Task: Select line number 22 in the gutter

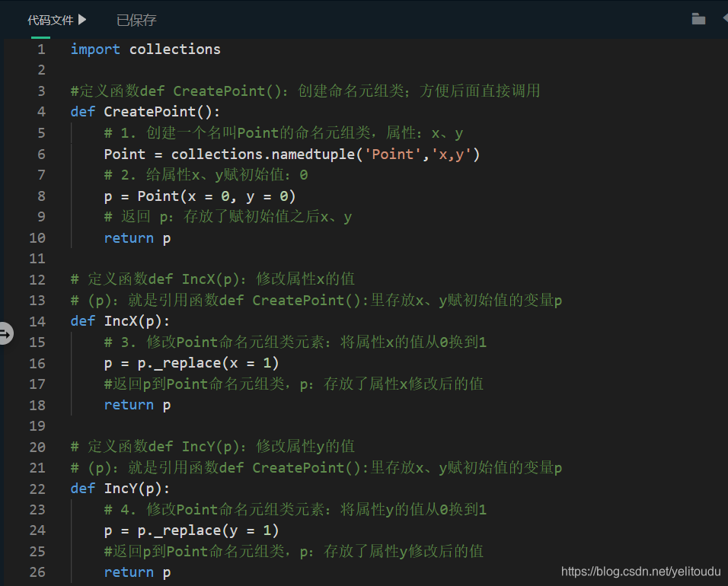Action: point(37,489)
